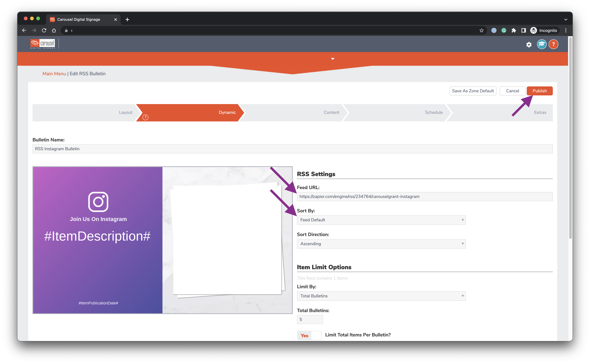Click the Item Limit Options heading

point(324,267)
